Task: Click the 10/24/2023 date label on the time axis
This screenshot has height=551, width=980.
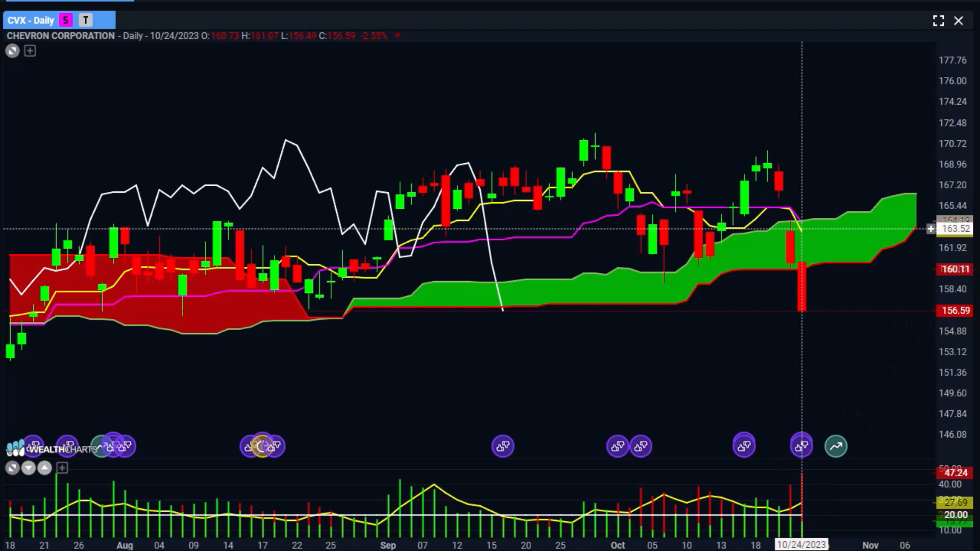Action: point(801,545)
